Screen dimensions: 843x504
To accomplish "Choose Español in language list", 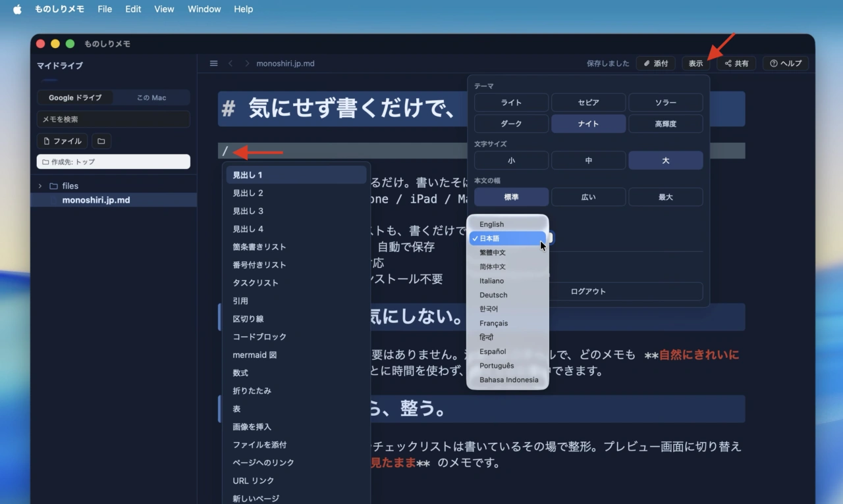I will tap(508, 351).
